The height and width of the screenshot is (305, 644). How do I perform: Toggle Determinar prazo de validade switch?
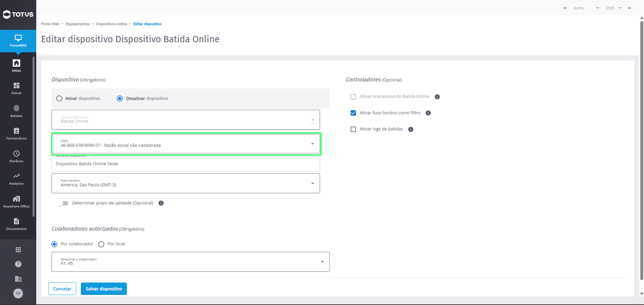pyautogui.click(x=63, y=203)
